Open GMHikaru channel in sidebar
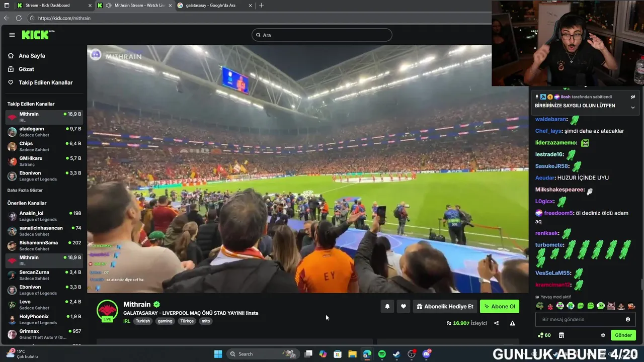 pos(44,161)
